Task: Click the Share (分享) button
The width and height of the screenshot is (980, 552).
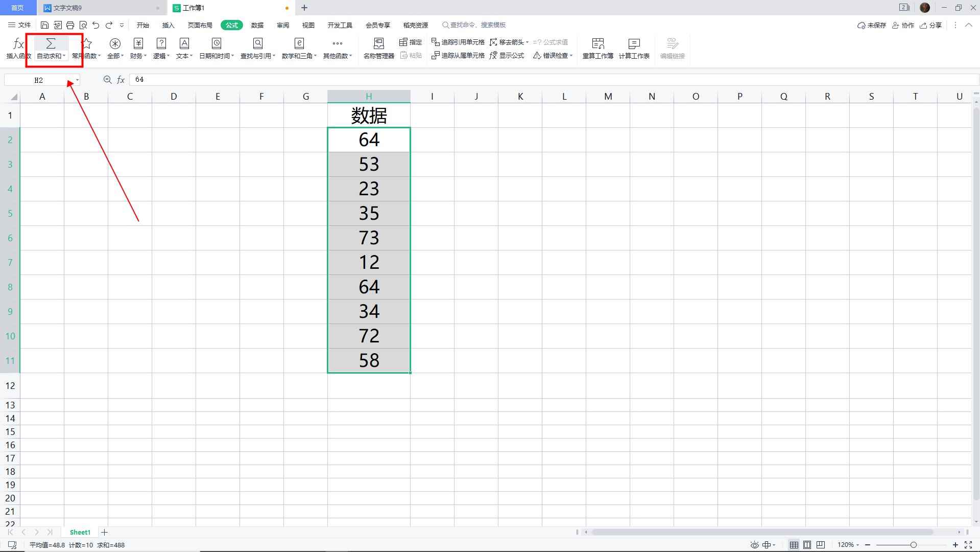Action: (930, 25)
